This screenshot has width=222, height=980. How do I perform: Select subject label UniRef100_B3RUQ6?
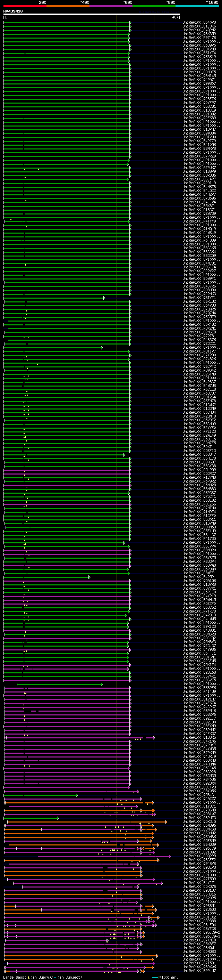tap(199, 175)
